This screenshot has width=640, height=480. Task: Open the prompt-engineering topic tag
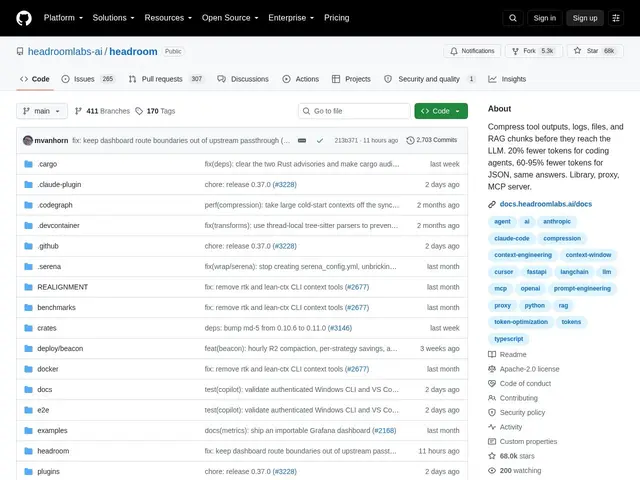tap(582, 289)
